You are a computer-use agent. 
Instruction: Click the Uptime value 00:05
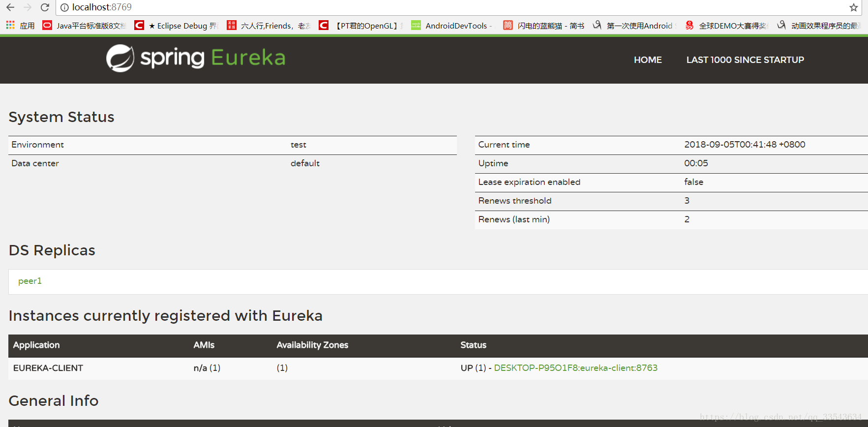(x=696, y=163)
